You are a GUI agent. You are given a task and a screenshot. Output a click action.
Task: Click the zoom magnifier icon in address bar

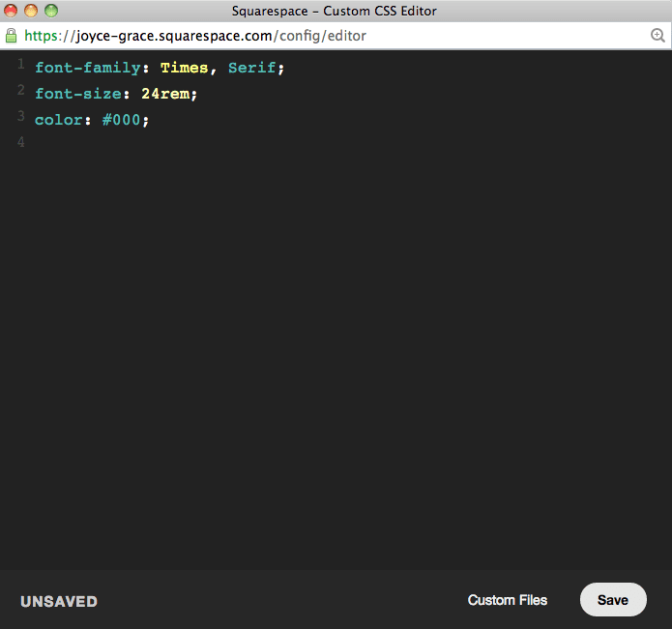pos(657,35)
